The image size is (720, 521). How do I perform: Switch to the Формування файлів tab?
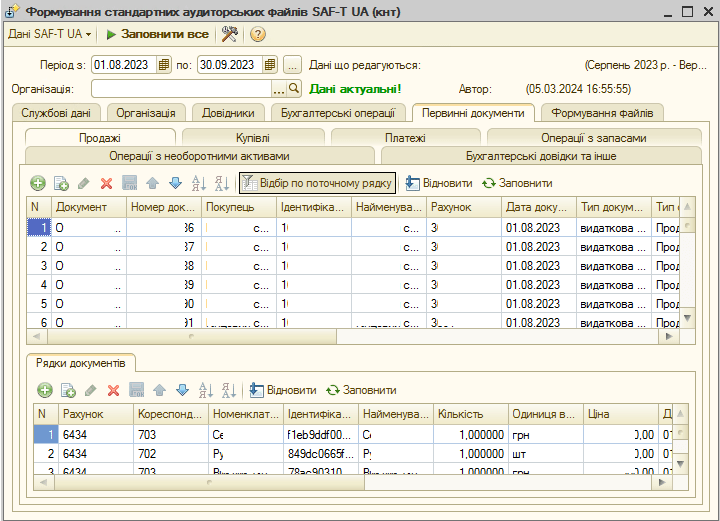coord(602,113)
